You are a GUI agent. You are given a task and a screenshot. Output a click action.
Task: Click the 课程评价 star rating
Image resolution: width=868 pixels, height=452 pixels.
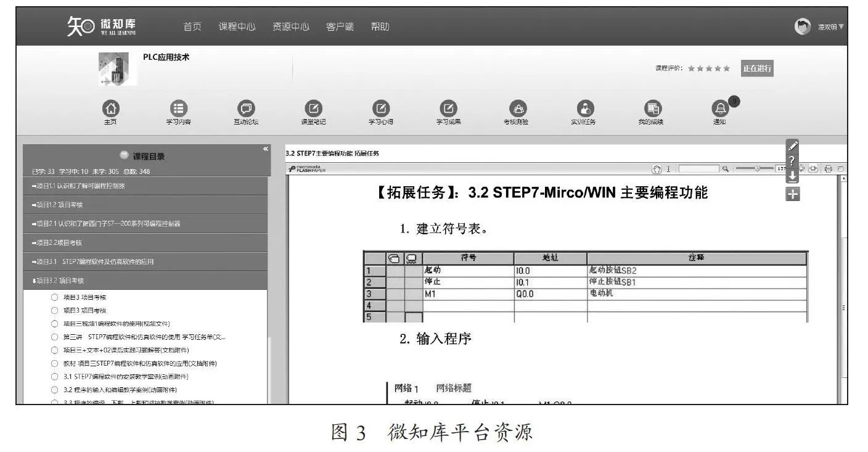click(x=710, y=69)
